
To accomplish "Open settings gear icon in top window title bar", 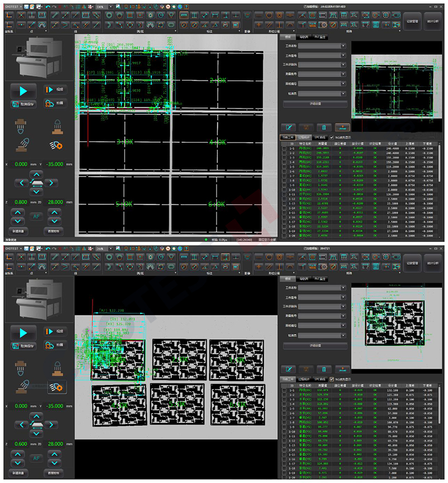I will click(x=168, y=7).
